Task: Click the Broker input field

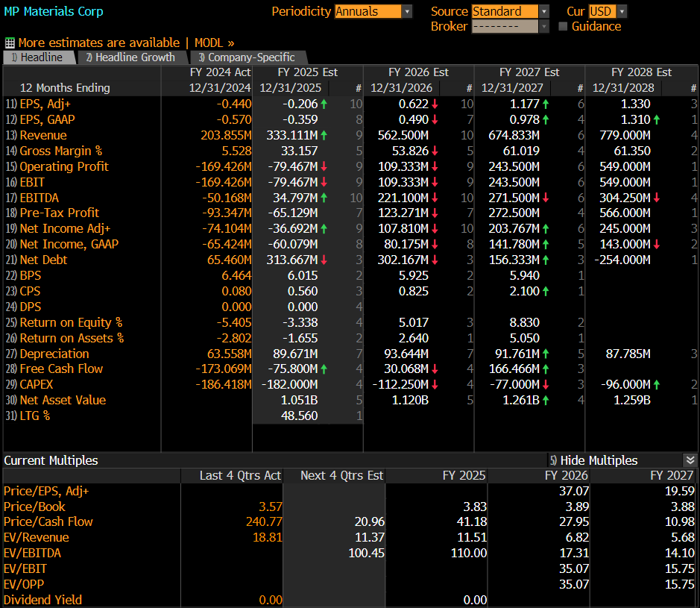Action: 505,27
